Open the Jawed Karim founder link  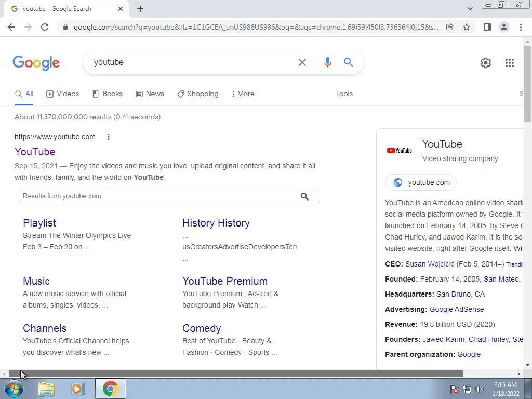pyautogui.click(x=444, y=340)
